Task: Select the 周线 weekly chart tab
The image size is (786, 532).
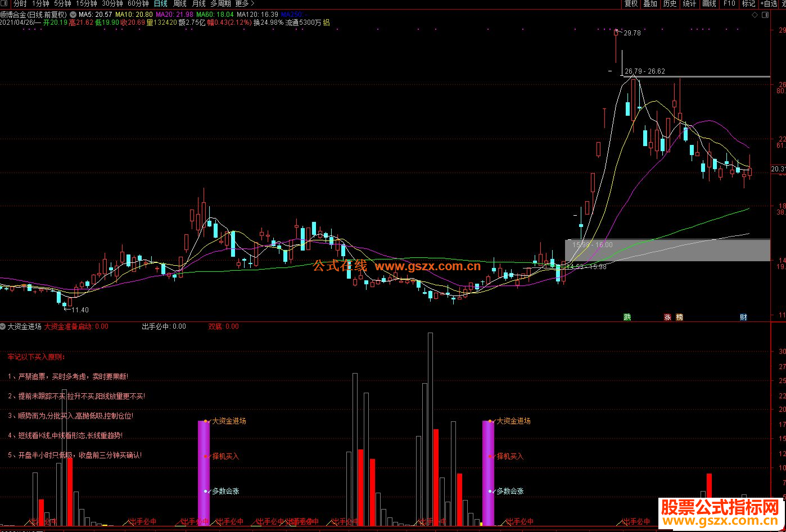Action: click(x=179, y=3)
